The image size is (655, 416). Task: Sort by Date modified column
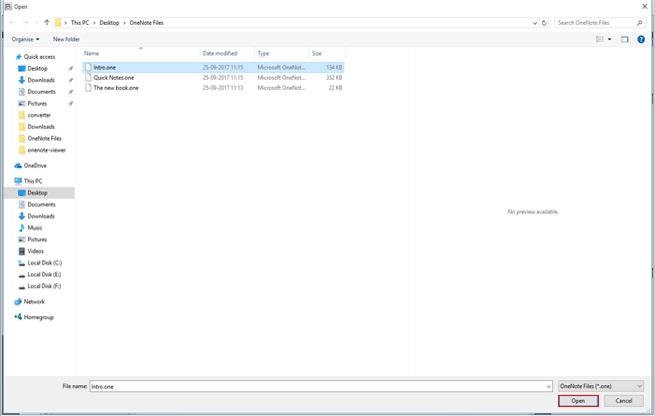coord(220,53)
